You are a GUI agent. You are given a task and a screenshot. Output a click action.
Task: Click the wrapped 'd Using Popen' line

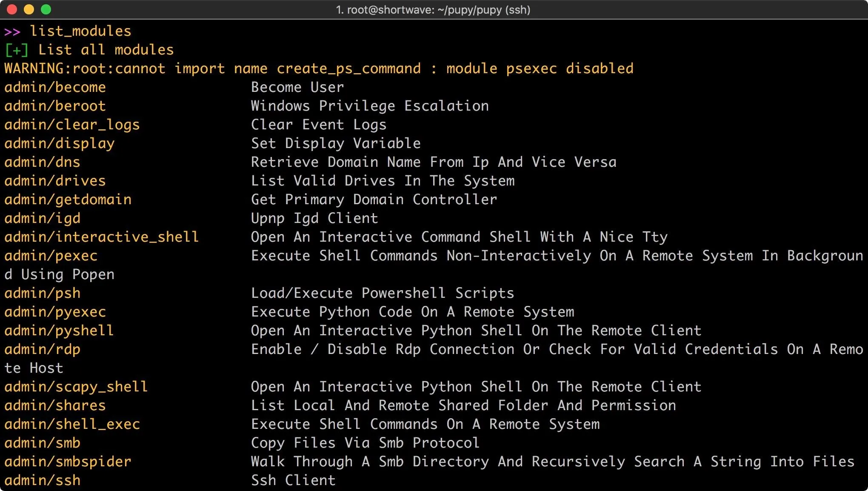coord(59,274)
